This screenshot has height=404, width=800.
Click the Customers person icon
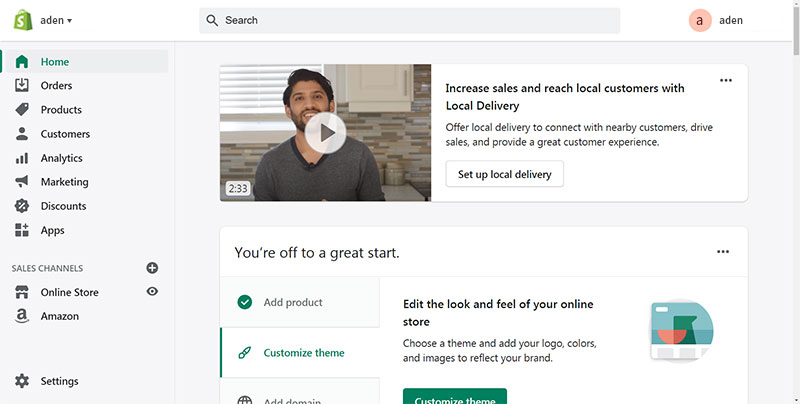pyautogui.click(x=22, y=134)
